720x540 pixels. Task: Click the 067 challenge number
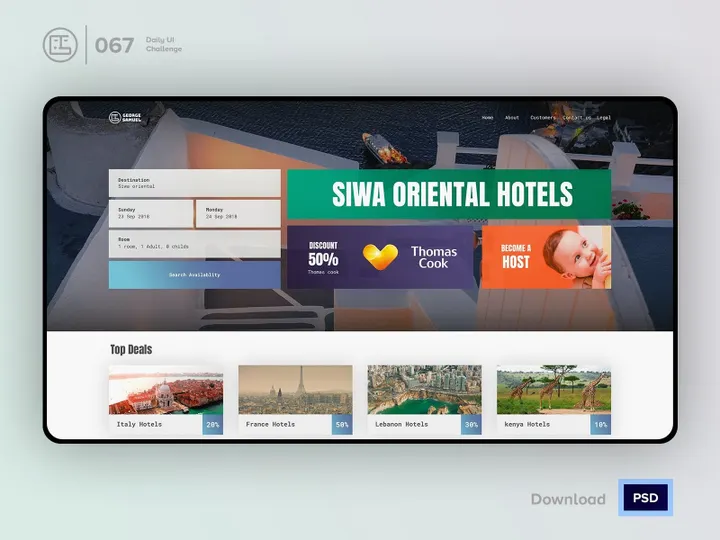pyautogui.click(x=114, y=45)
